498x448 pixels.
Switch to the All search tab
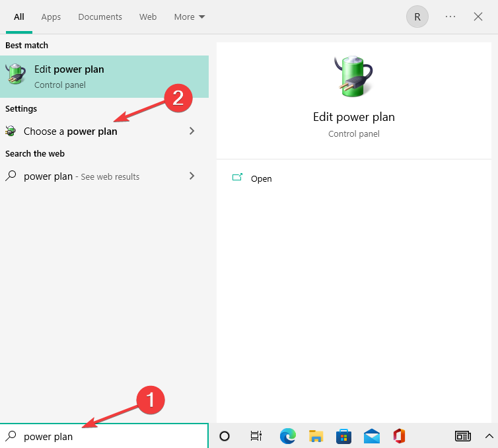(19, 17)
